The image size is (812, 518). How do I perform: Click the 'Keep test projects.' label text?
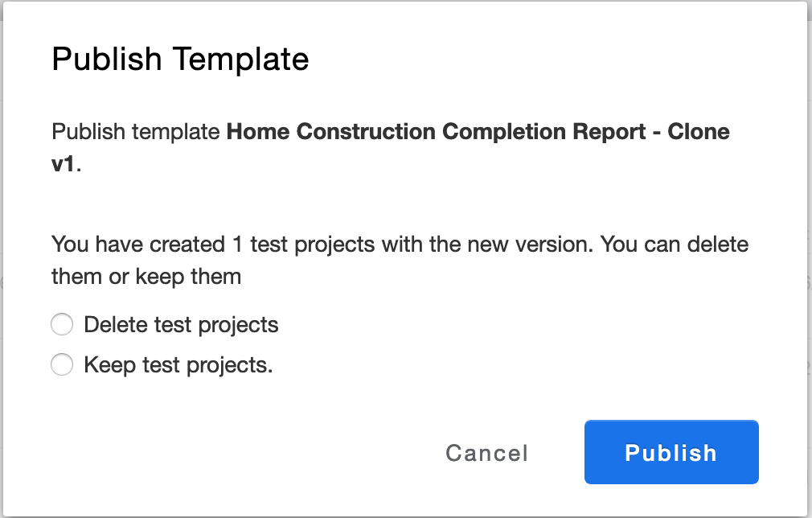[178, 364]
